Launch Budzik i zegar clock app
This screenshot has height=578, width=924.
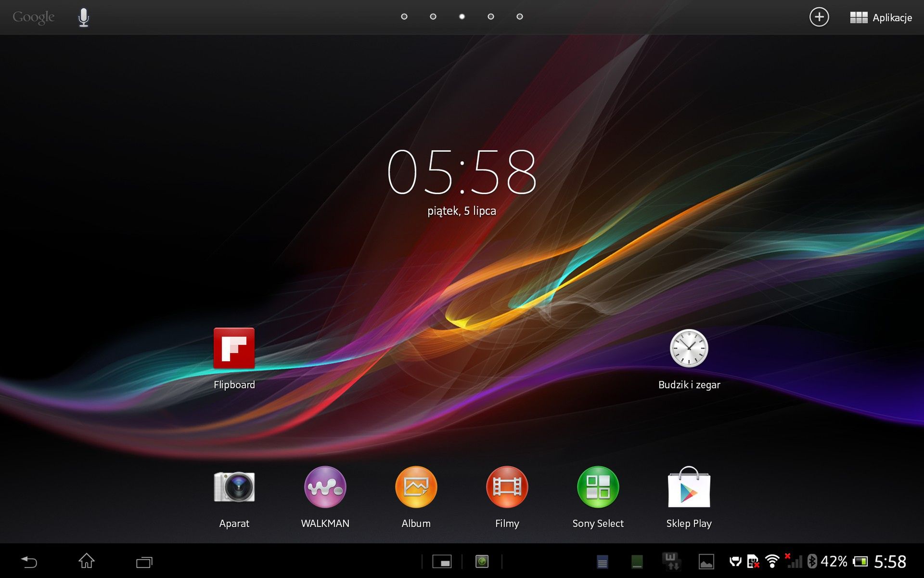[x=689, y=348]
